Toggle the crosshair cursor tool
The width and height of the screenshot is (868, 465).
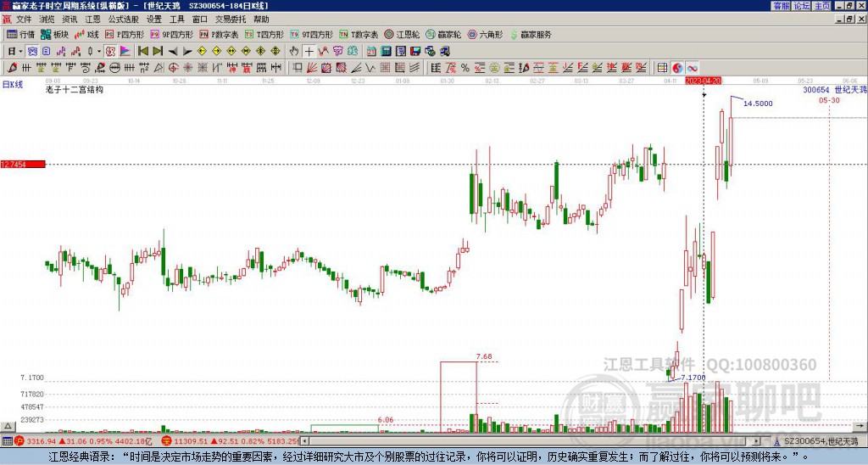(x=309, y=51)
